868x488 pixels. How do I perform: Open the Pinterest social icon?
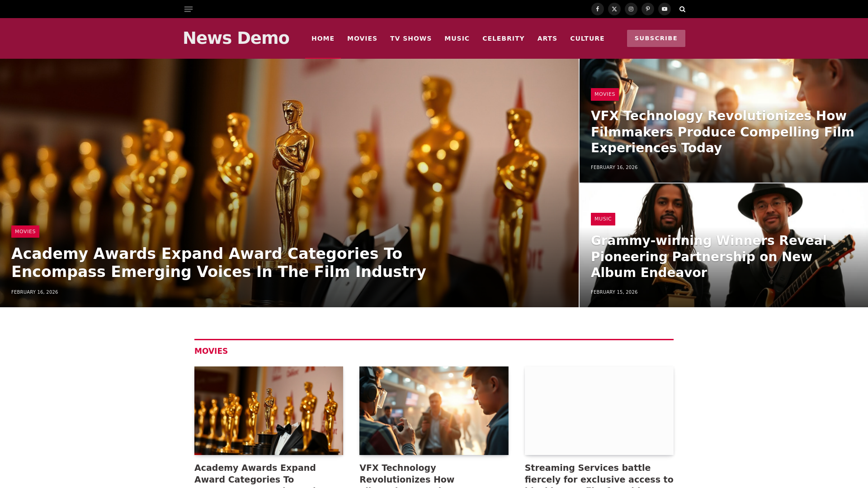(x=647, y=9)
